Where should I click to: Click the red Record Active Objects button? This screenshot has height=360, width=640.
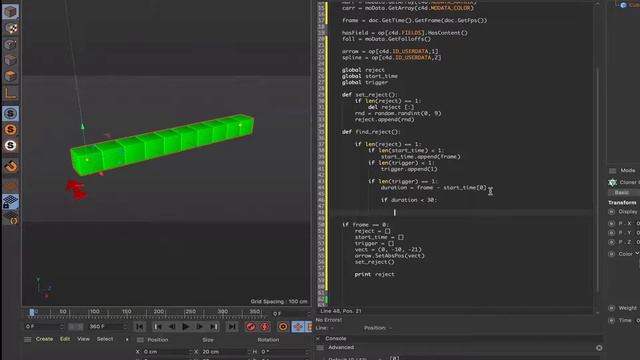251,327
